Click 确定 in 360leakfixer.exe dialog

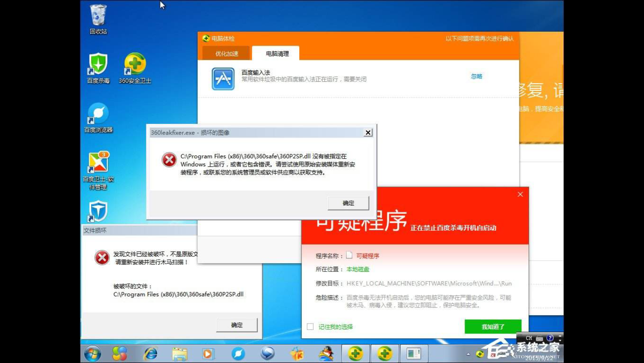point(348,203)
